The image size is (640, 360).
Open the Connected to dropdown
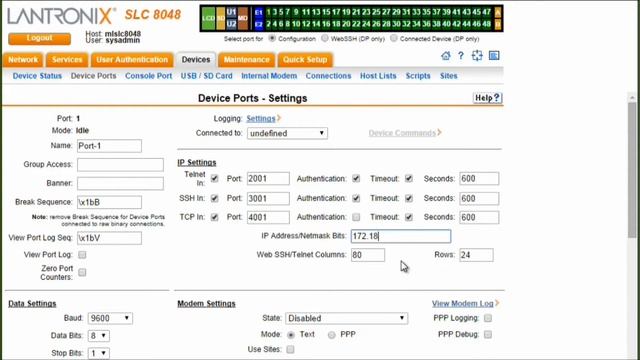click(x=287, y=133)
